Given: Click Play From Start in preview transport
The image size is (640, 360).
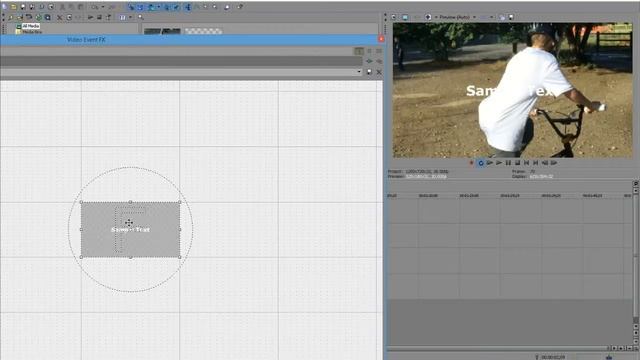Looking at the screenshot, I should 490,163.
